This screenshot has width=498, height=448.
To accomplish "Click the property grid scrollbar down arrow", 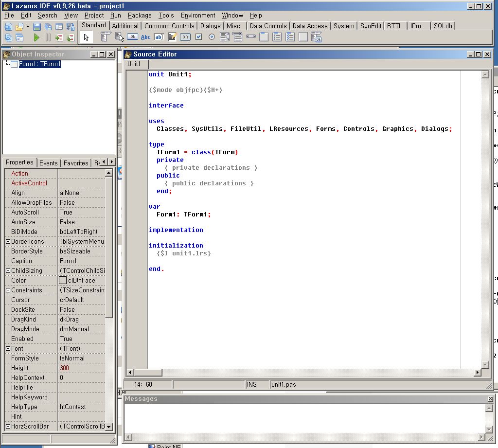I will pos(109,427).
